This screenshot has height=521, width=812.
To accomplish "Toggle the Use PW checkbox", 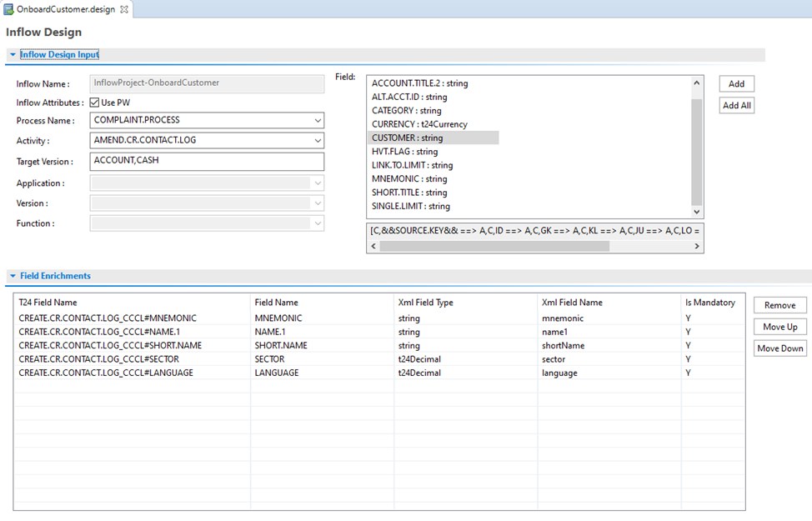I will (x=95, y=103).
